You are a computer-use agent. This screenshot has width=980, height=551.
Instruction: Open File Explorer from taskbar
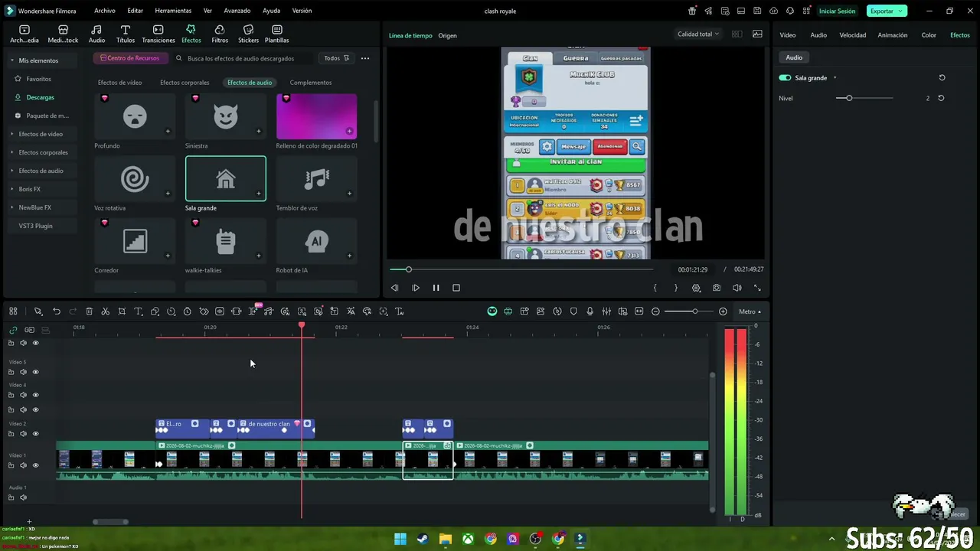(x=446, y=539)
